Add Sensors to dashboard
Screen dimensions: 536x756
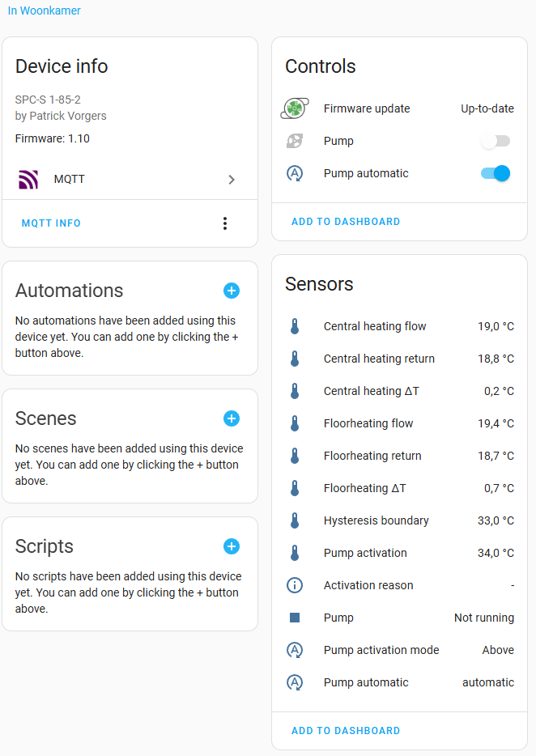coord(346,730)
